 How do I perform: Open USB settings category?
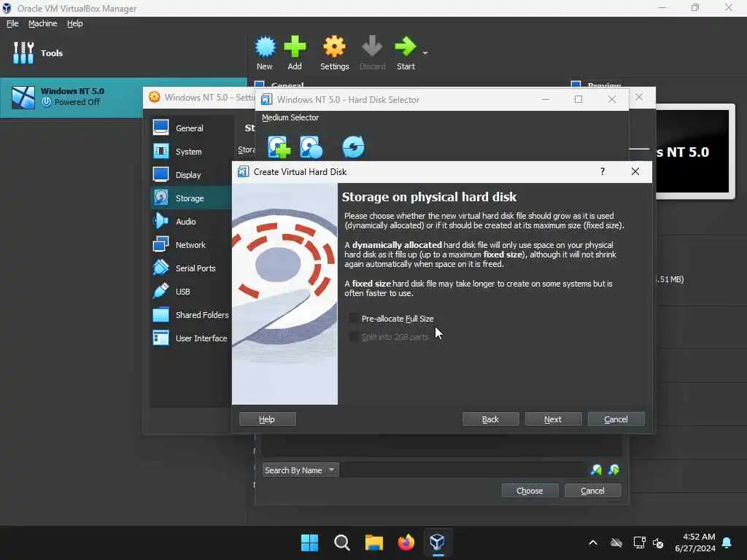[x=190, y=292]
